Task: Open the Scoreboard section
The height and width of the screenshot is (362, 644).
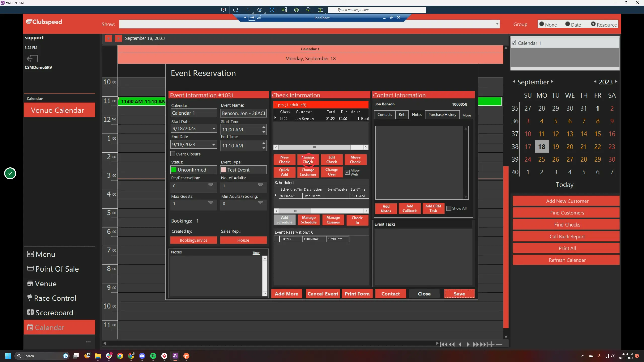Action: coord(50,313)
